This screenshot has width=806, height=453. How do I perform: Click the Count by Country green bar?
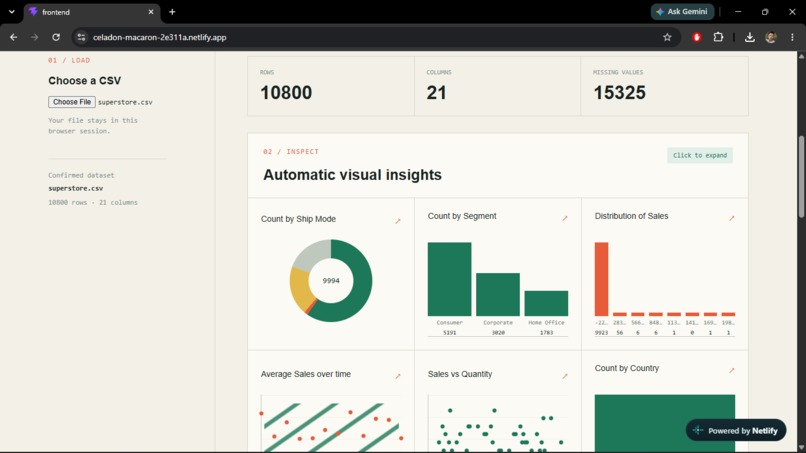pos(665,423)
